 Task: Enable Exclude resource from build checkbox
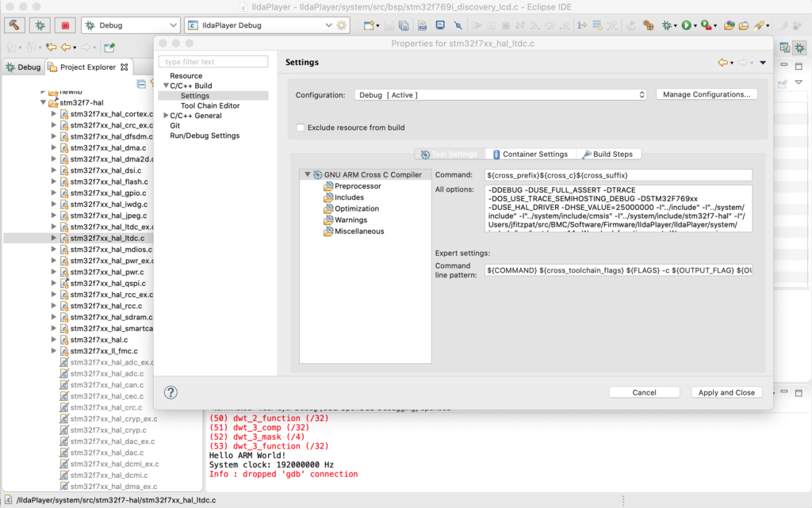[x=301, y=128]
